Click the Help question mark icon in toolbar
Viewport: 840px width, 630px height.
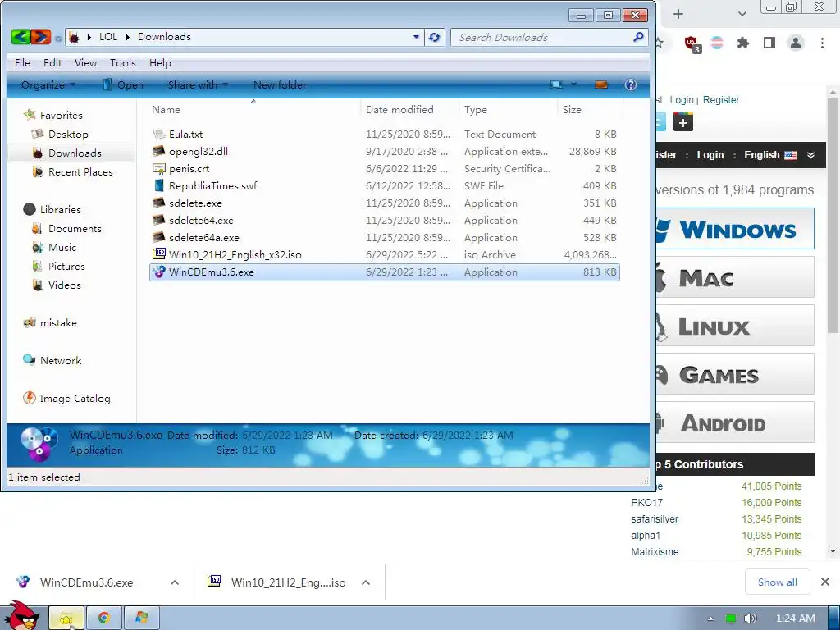631,84
